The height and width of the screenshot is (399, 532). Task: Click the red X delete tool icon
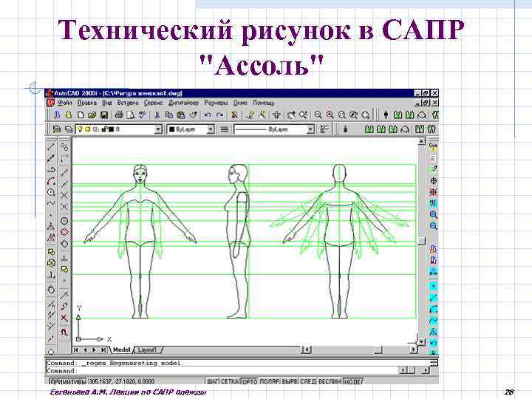point(64,318)
